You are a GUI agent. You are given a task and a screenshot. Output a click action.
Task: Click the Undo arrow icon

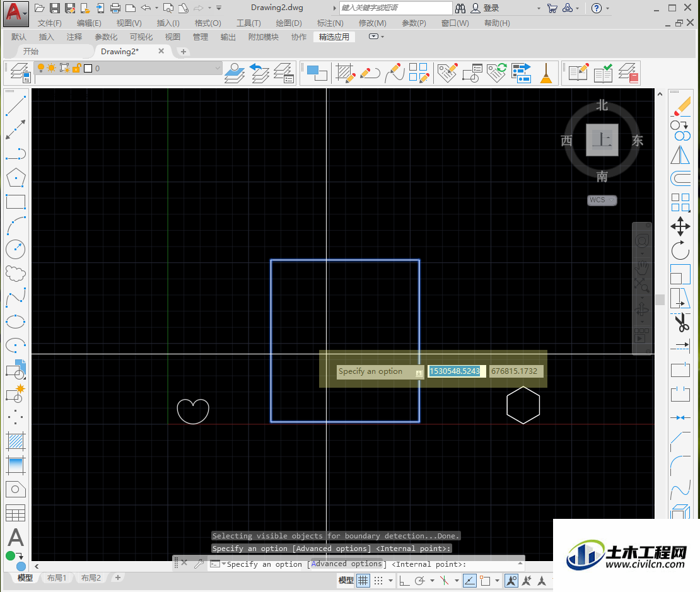pyautogui.click(x=146, y=8)
